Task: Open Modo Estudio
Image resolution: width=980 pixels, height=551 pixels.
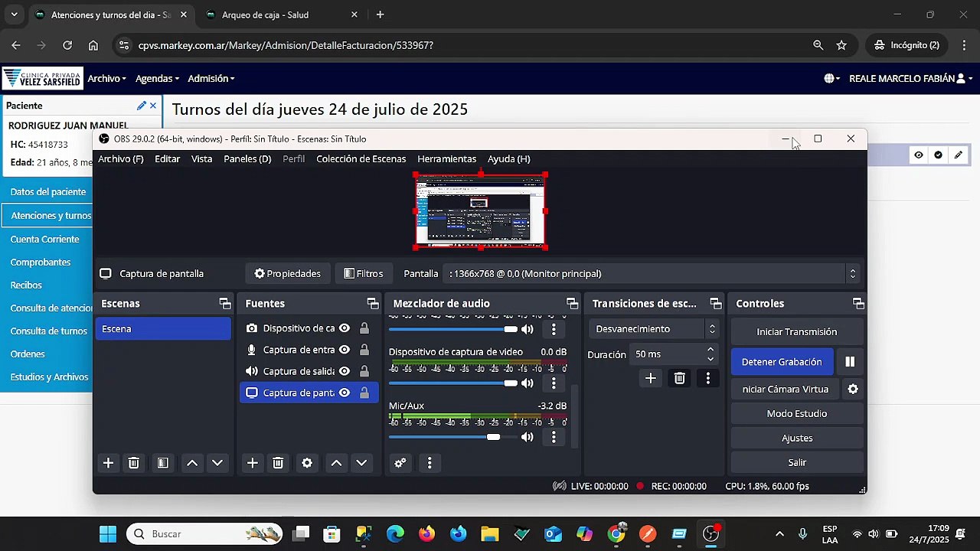Action: pos(797,413)
